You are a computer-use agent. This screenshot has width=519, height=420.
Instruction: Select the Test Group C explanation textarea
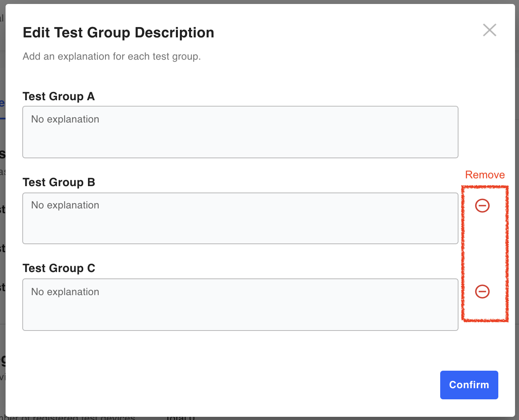[240, 305]
